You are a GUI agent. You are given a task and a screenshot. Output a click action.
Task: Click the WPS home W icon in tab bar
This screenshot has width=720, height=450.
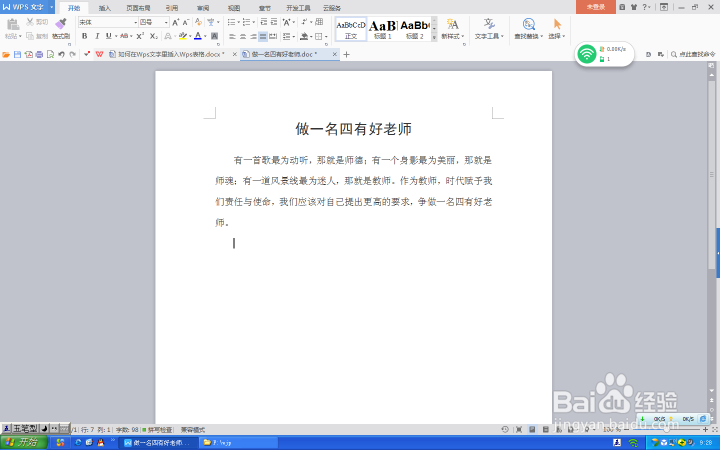99,54
